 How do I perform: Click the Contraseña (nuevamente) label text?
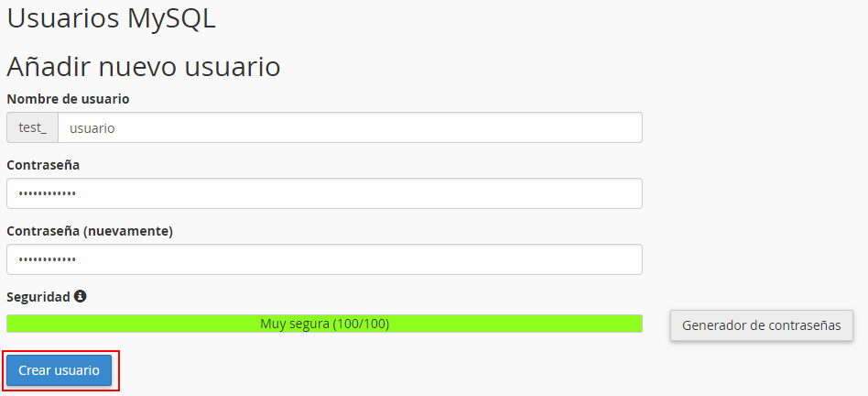click(90, 231)
